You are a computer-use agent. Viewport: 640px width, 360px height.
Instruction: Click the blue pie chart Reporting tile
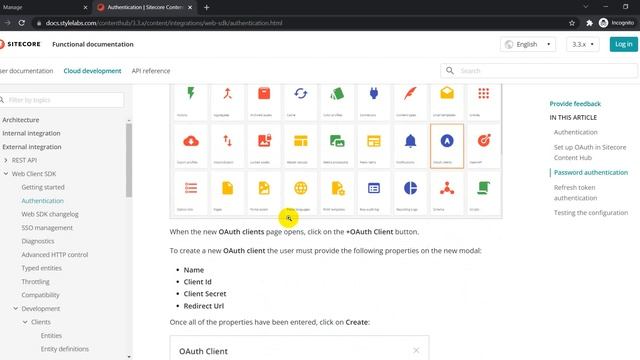click(410, 193)
